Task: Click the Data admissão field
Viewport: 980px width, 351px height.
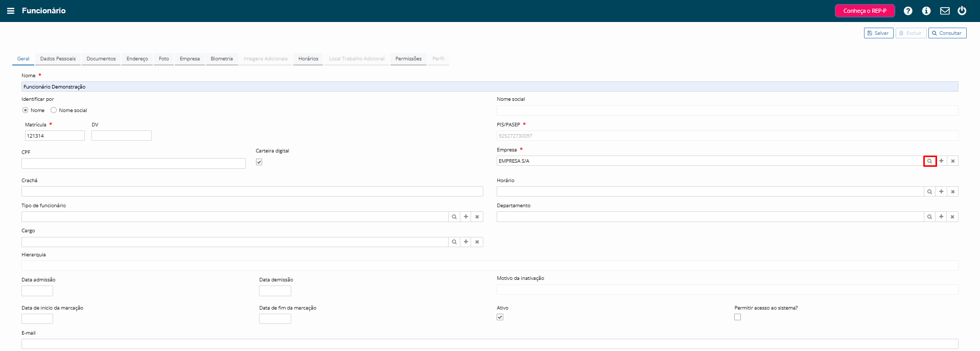Action: [x=37, y=291]
